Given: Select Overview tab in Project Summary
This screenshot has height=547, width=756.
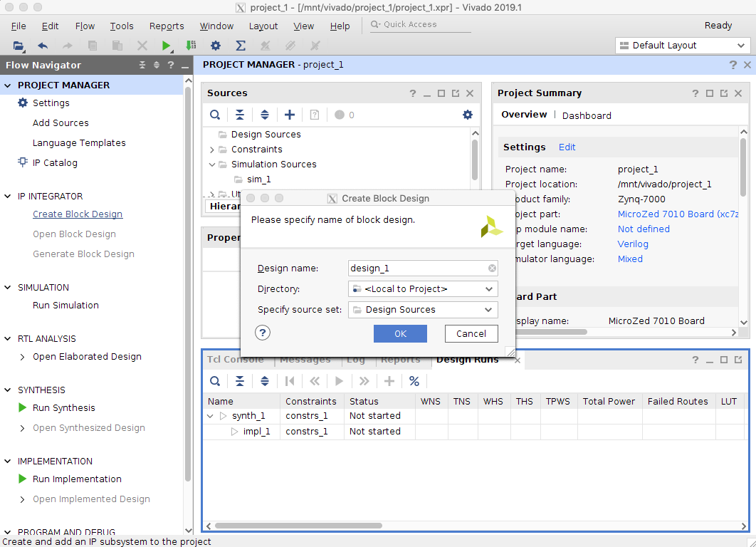Looking at the screenshot, I should pyautogui.click(x=524, y=115).
